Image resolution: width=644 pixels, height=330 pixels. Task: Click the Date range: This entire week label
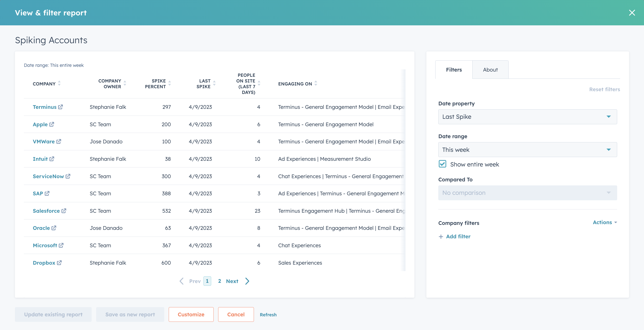pos(54,65)
